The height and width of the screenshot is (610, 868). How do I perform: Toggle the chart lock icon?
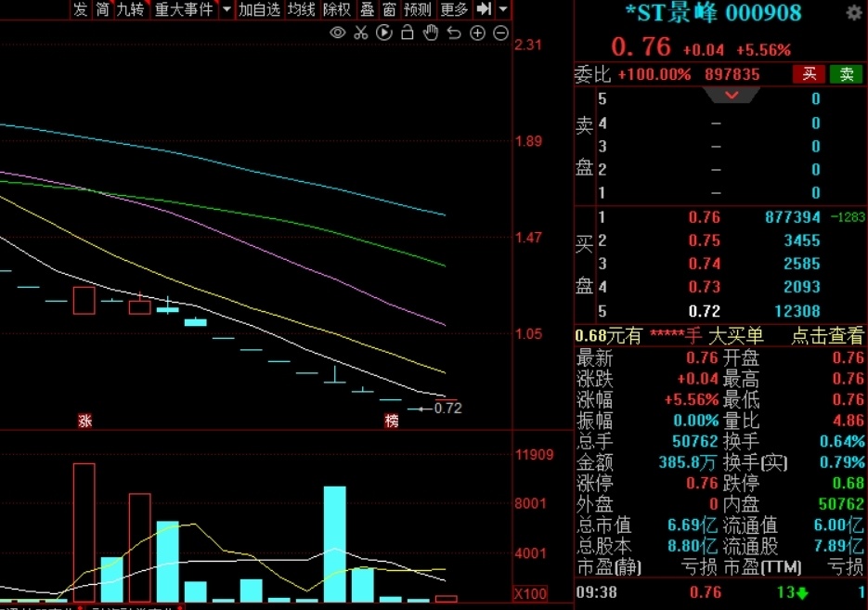click(x=408, y=32)
